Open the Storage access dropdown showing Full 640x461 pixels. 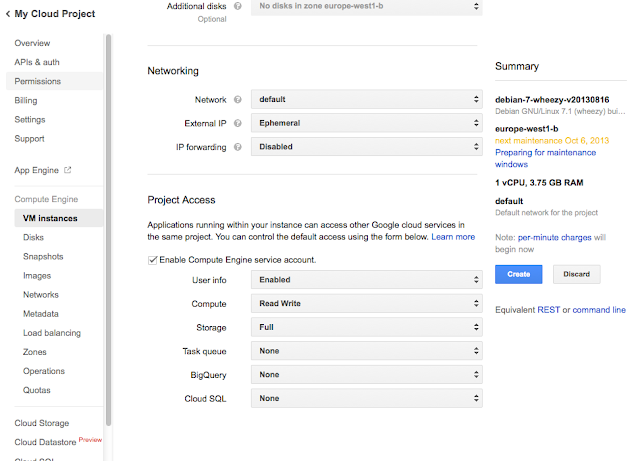(x=367, y=327)
